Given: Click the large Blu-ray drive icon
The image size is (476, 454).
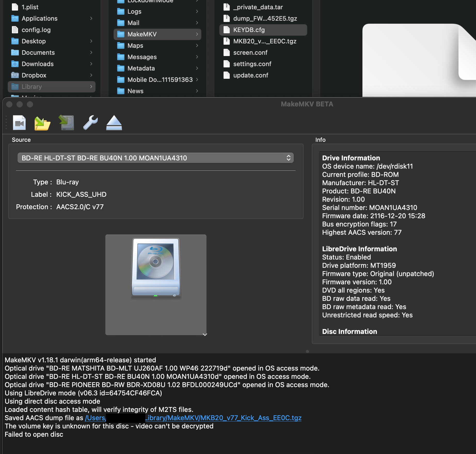Looking at the screenshot, I should tap(156, 267).
